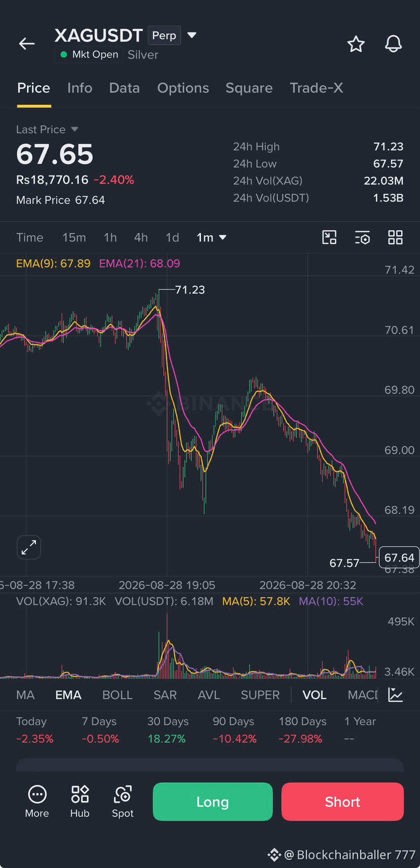This screenshot has height=868, width=420.
Task: Open chart indicator settings icon
Action: point(362,237)
